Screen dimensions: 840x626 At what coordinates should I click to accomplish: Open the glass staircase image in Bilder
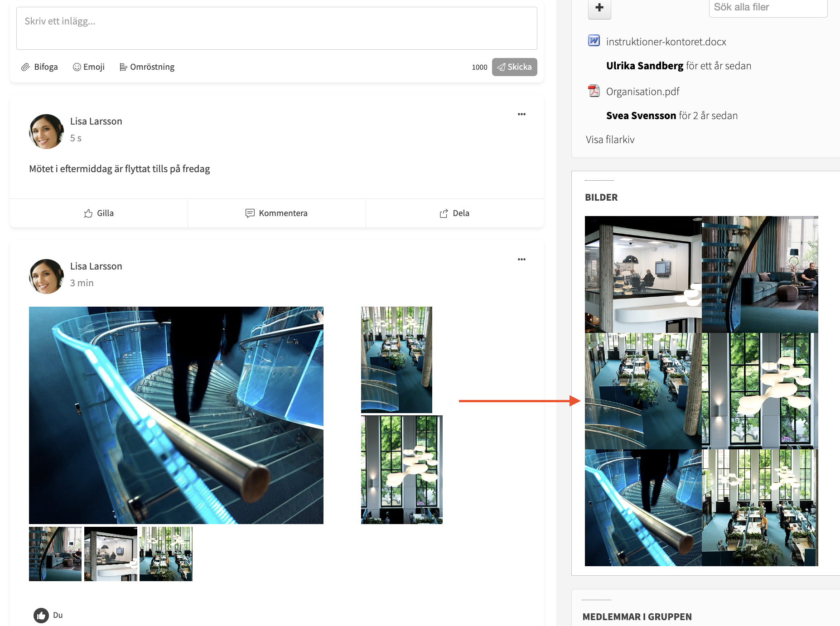click(643, 508)
